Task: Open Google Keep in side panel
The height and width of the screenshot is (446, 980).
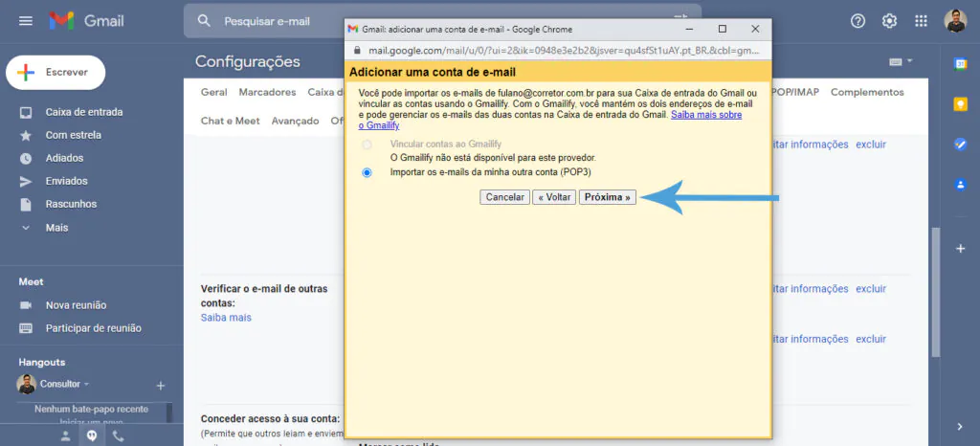Action: click(x=960, y=104)
